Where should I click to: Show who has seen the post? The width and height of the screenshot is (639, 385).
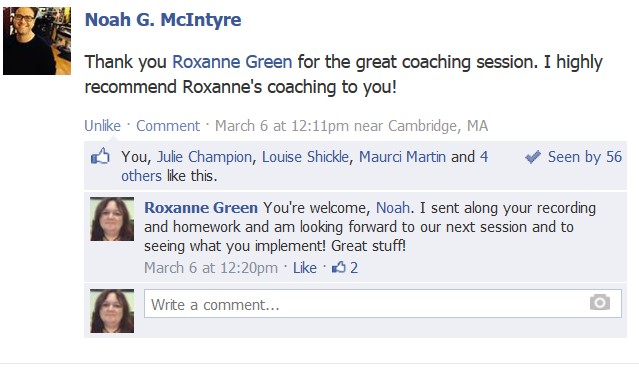tap(585, 157)
